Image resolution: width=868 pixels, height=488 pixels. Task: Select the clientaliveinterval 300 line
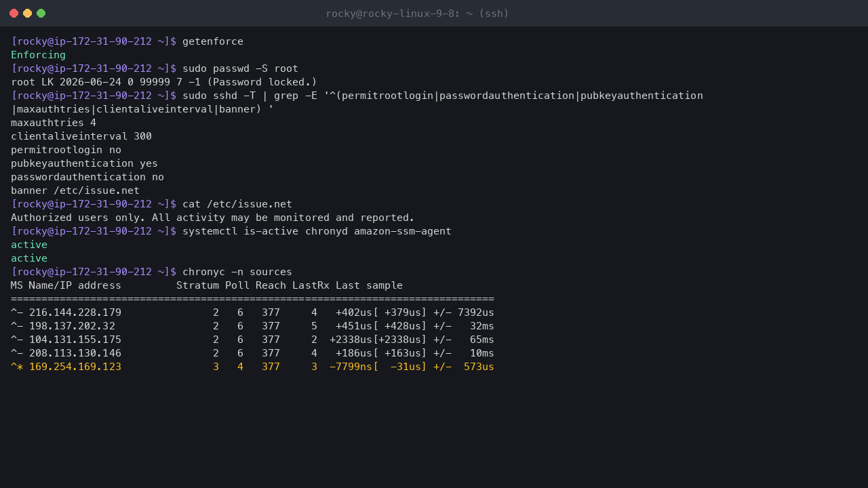click(x=81, y=136)
